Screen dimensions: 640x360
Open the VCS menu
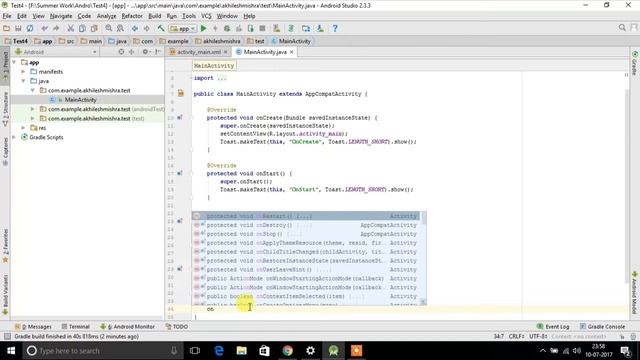point(206,16)
